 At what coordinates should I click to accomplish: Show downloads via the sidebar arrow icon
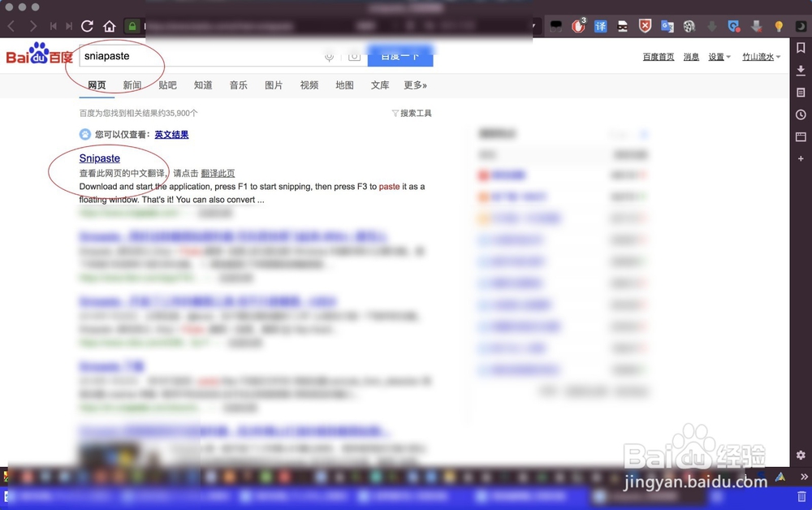coord(802,70)
